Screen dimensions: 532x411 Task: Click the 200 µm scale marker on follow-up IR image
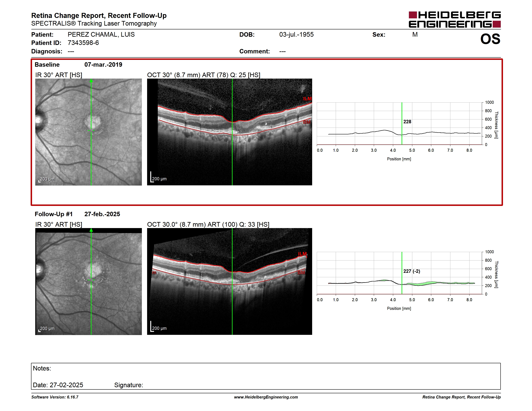coord(47,329)
